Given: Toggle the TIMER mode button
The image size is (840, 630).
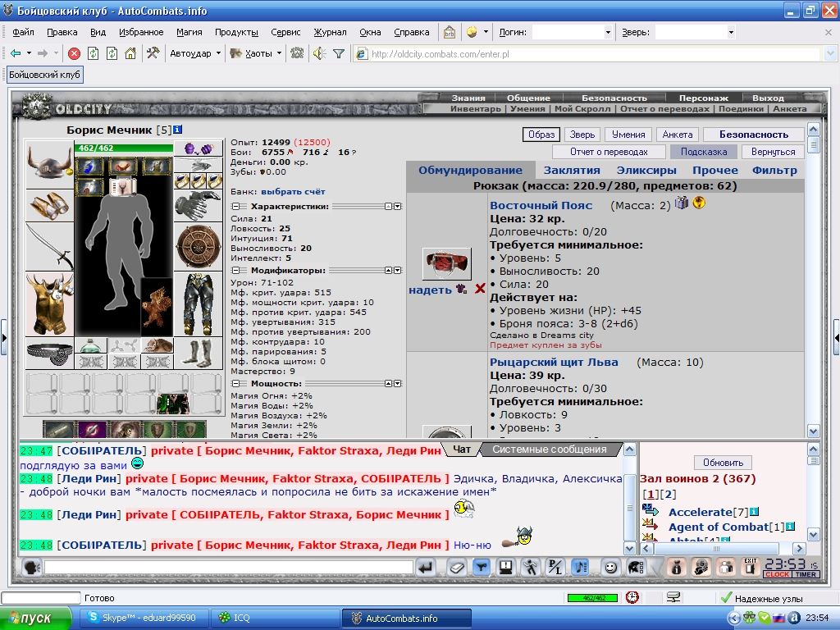Looking at the screenshot, I should (x=806, y=574).
